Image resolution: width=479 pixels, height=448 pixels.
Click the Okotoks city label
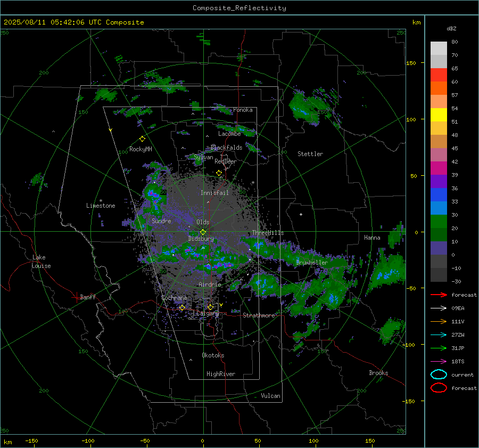click(213, 355)
